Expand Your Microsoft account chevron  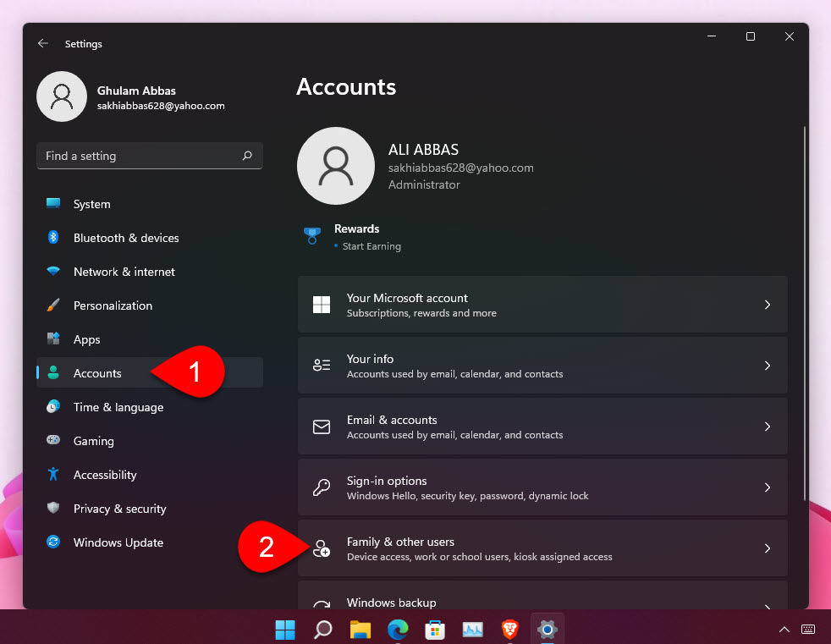coord(768,305)
